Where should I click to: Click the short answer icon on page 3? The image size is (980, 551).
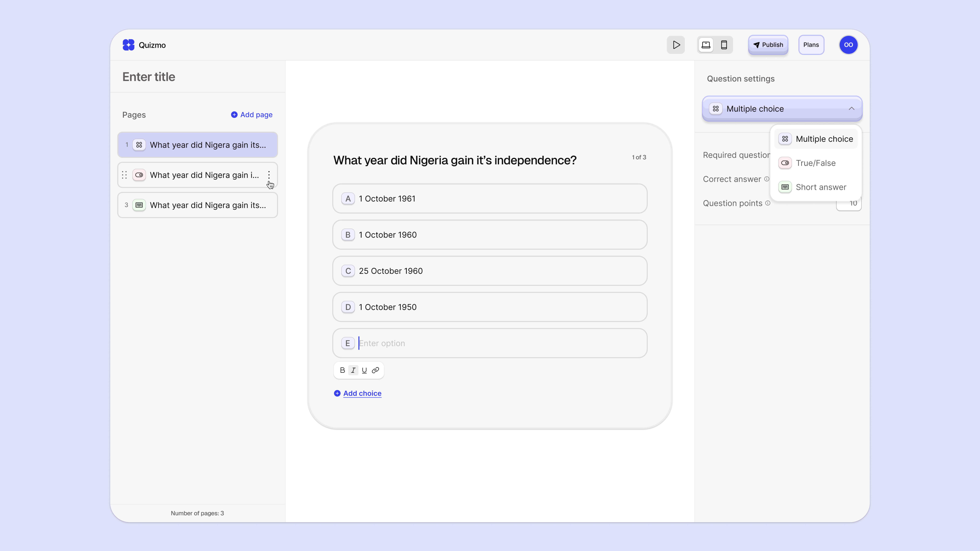[x=139, y=205]
